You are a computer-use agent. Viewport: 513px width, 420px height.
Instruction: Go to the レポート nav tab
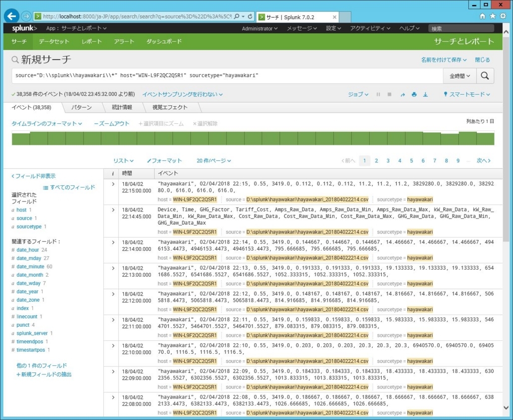pos(92,42)
